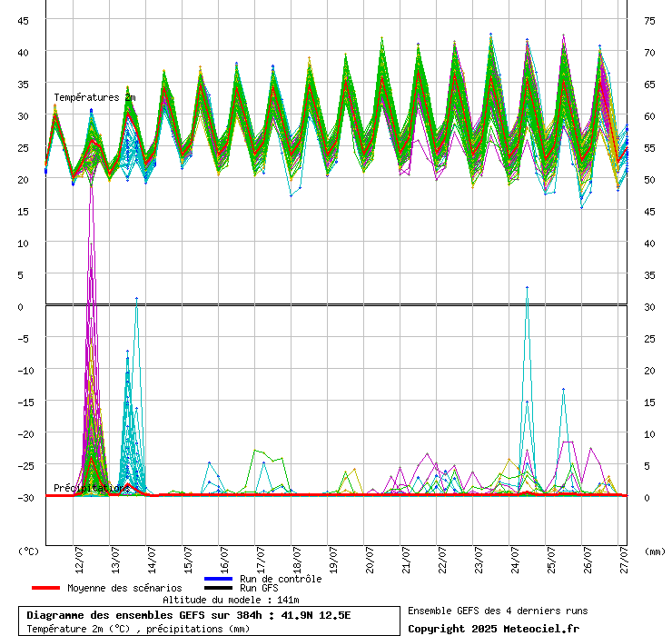Click the 20/07 date axis label
This screenshot has height=636, width=672.
click(370, 560)
